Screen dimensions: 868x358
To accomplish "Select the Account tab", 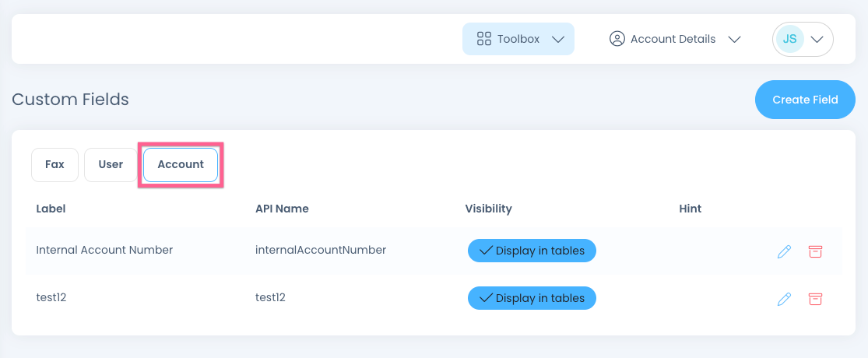I will [181, 164].
